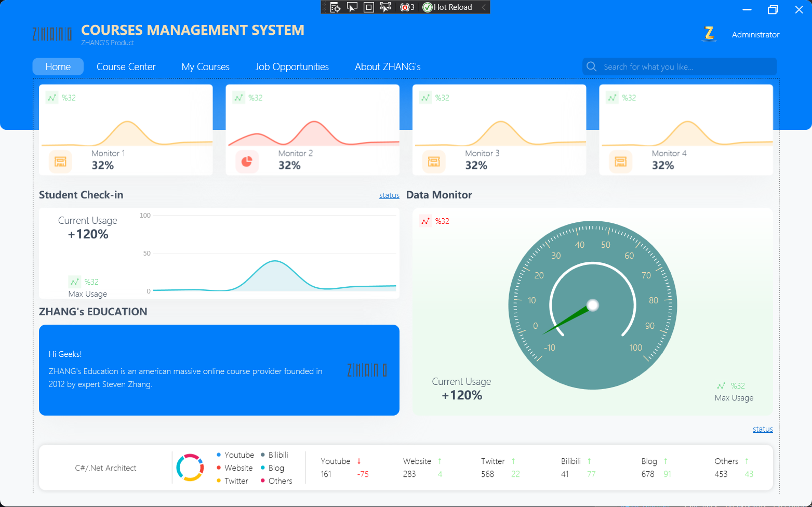Collapse the debug toolbar with the chevron
Viewport: 812px width, 507px height.
tap(484, 7)
